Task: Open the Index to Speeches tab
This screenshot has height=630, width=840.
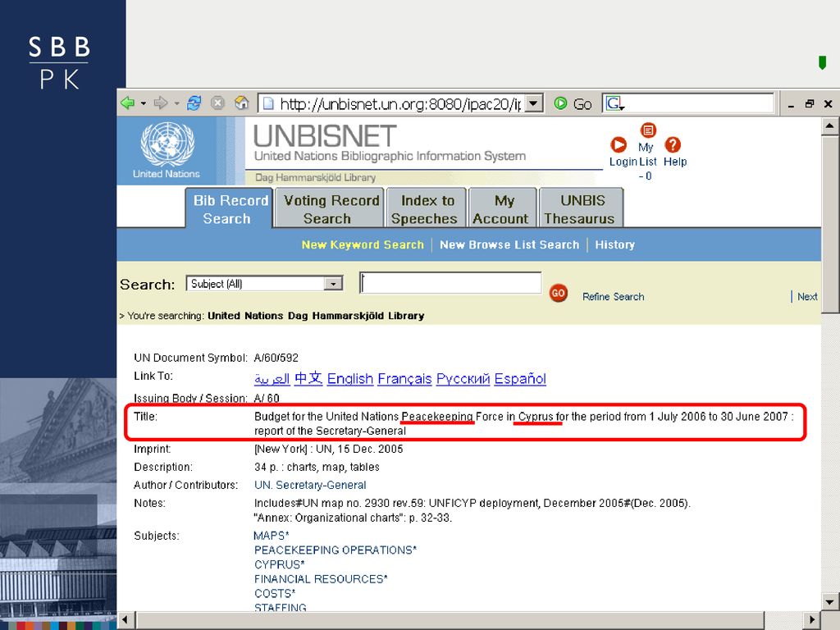Action: coord(427,208)
